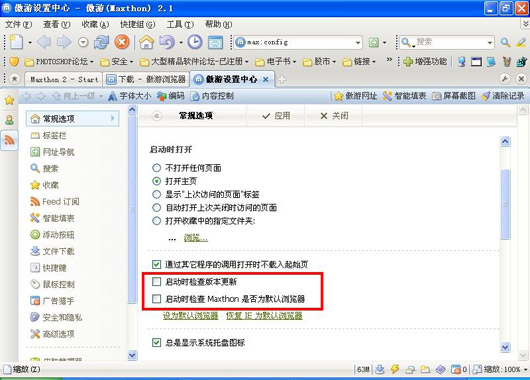Viewport: 530px width, 380px height.
Task: Expand the 电子书 bookmark folder
Action: [275, 62]
